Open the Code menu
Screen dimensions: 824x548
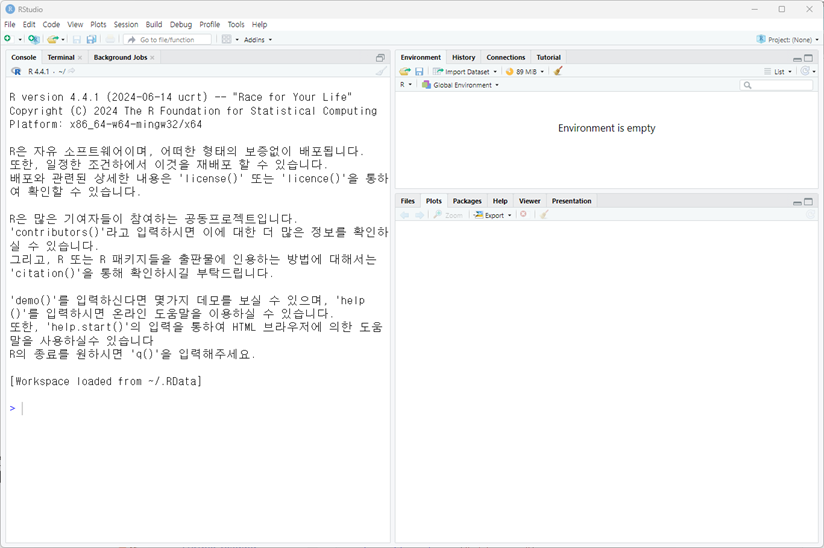tap(51, 24)
